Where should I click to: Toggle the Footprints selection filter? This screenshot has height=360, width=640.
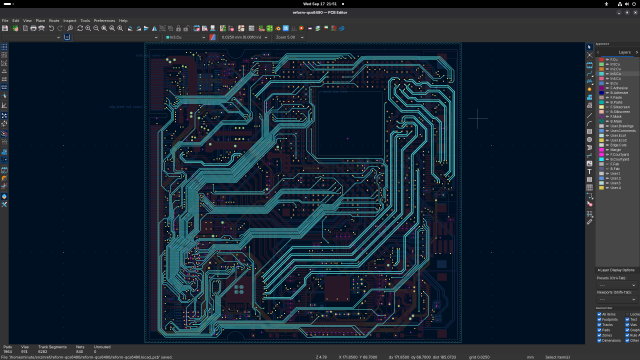pyautogui.click(x=600, y=320)
